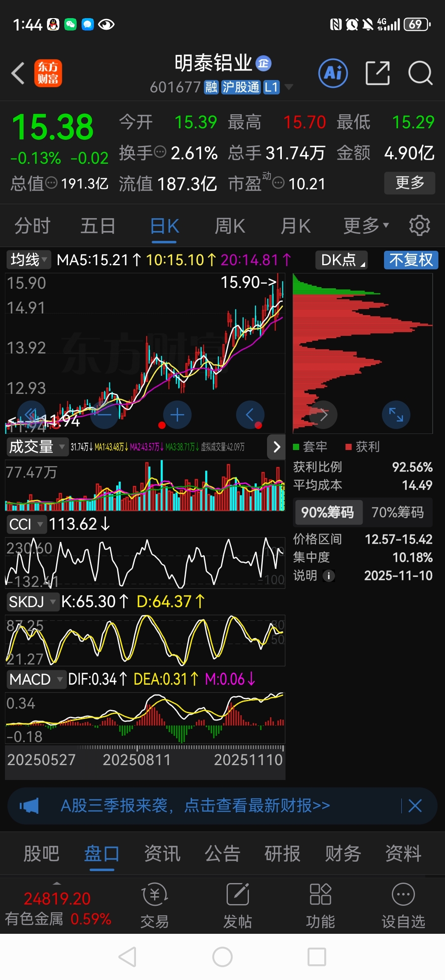Toggle the 不复权 adjustment button
Viewport: 445px width, 980px height.
pyautogui.click(x=411, y=260)
